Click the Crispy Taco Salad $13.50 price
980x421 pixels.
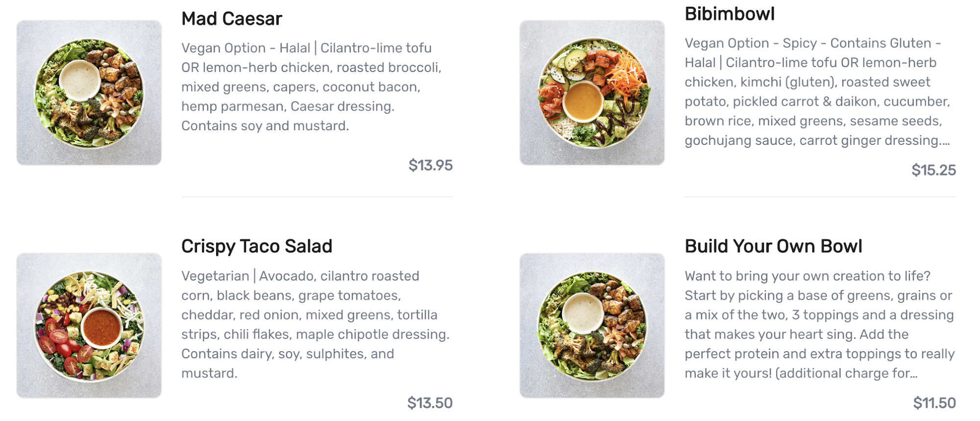point(430,403)
